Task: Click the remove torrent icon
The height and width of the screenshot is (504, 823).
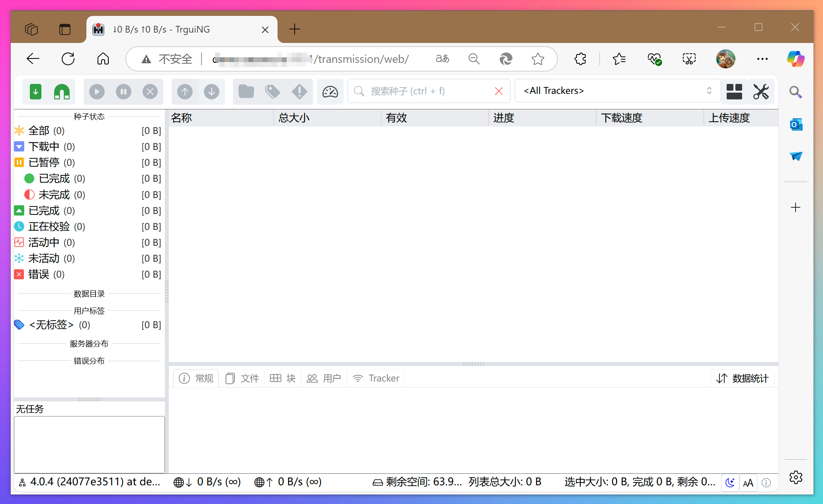Action: 150,91
